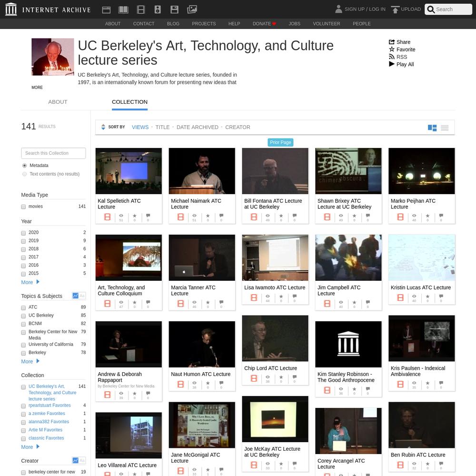Switch to list view

tap(445, 128)
